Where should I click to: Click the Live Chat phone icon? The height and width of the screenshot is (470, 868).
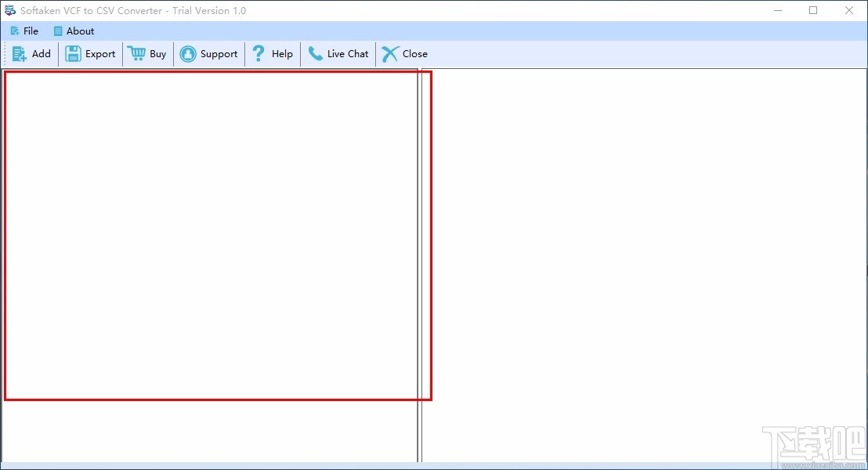(x=313, y=53)
